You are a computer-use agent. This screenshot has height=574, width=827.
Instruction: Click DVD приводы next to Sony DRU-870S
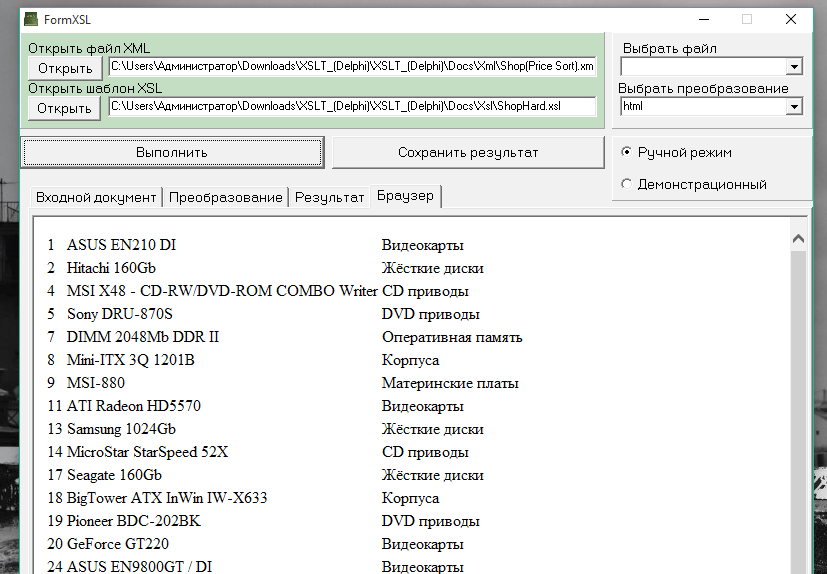pos(430,314)
